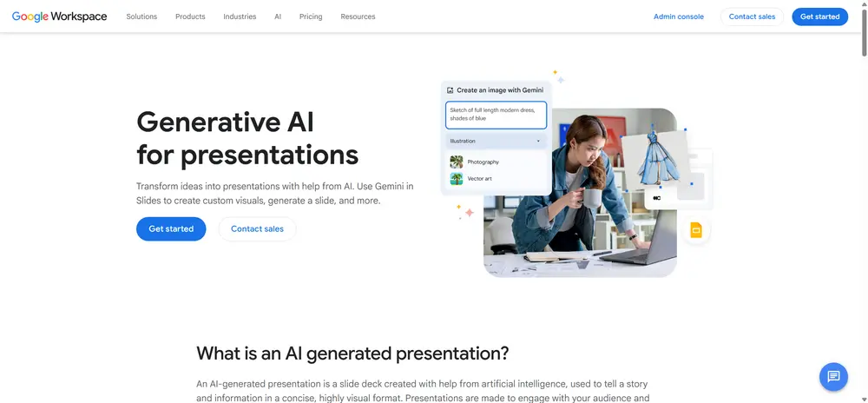Open the Industries menu

click(x=240, y=17)
